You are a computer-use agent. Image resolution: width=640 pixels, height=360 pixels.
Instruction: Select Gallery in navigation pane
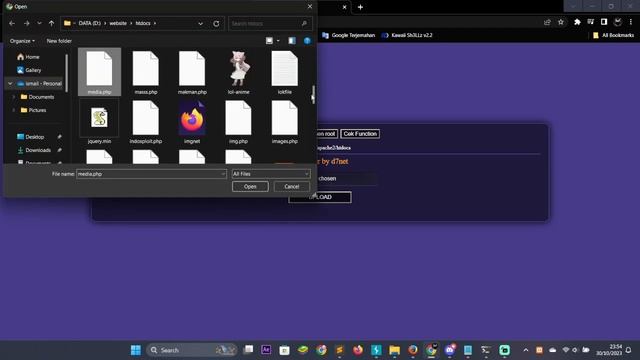[x=29, y=70]
